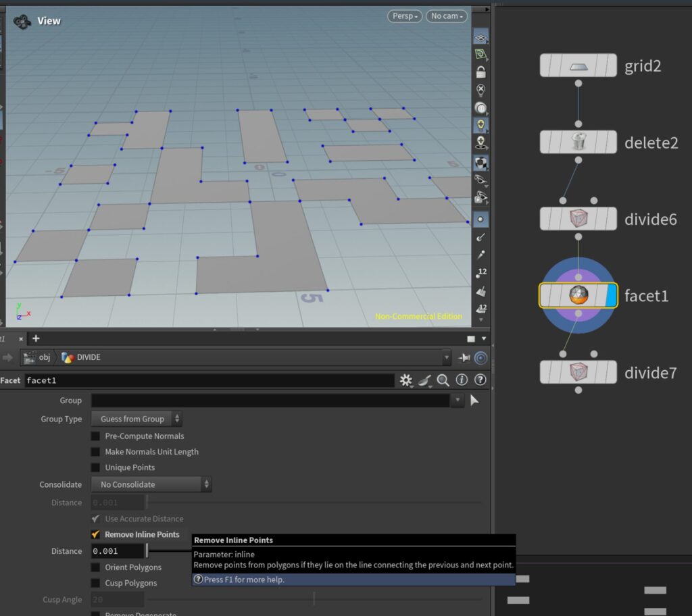Add a new pane tab with plus
The height and width of the screenshot is (616, 692).
click(x=36, y=338)
